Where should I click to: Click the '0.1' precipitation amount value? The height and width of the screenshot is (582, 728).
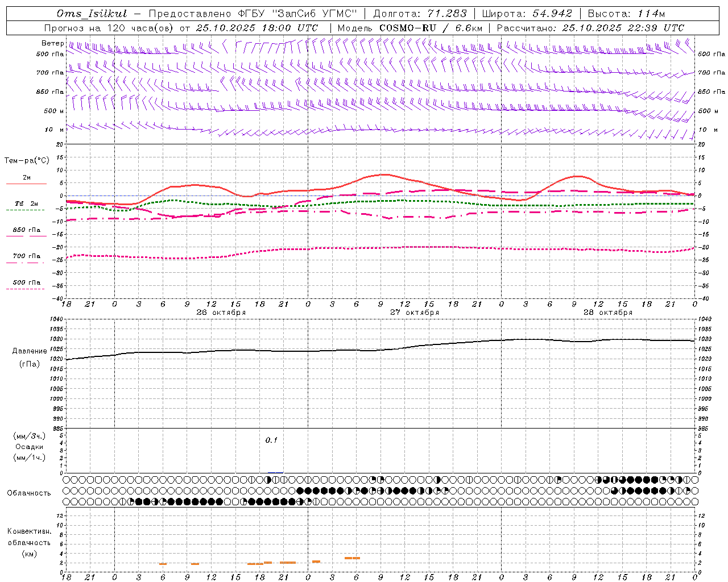[271, 440]
